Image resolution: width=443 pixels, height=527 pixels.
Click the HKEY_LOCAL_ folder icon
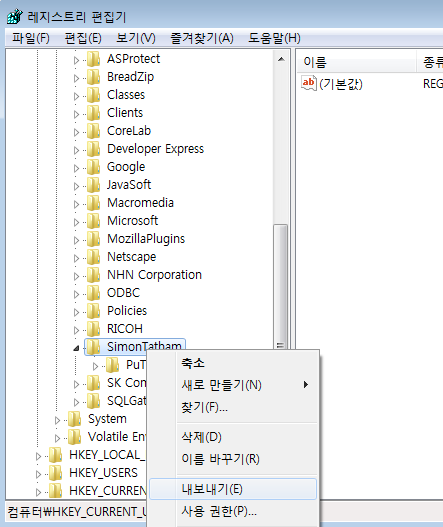tap(56, 455)
